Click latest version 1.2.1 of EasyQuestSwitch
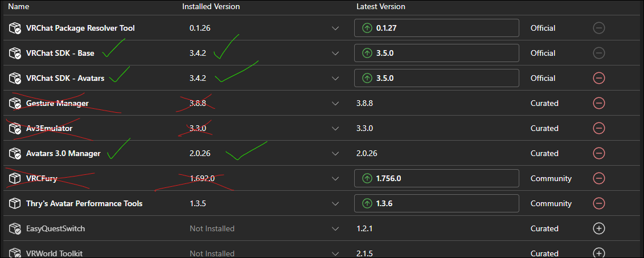This screenshot has height=258, width=644. [x=364, y=228]
